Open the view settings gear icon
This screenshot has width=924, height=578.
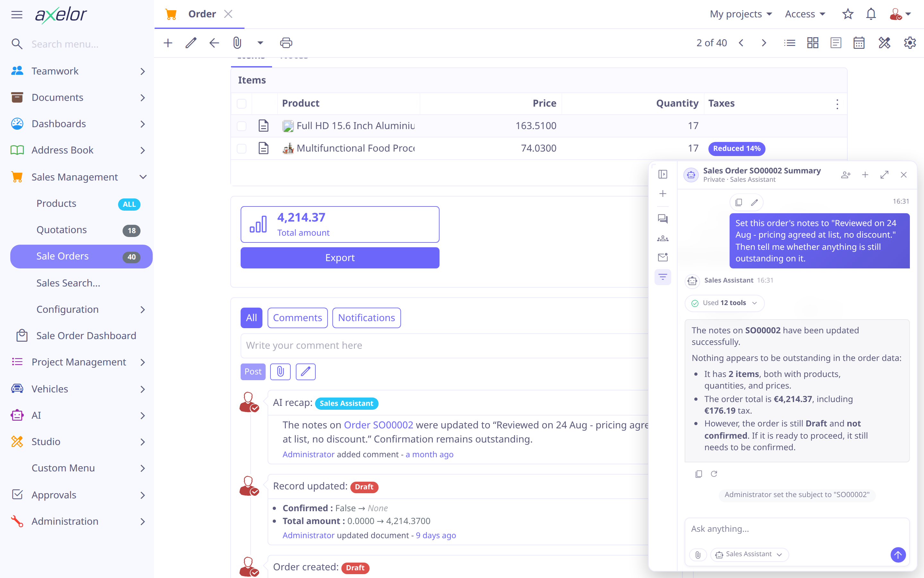(x=910, y=43)
